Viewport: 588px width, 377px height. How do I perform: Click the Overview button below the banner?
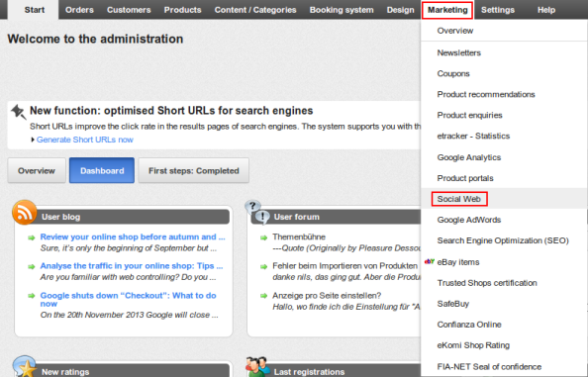(x=37, y=170)
